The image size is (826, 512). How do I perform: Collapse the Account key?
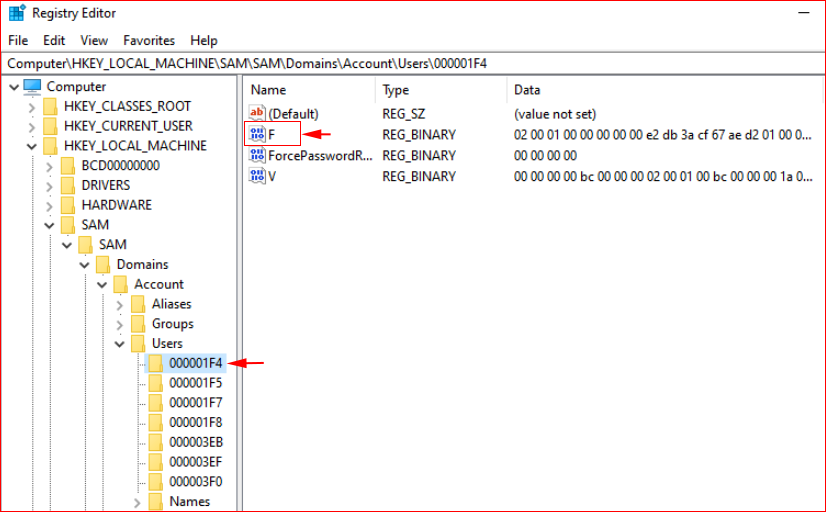(x=102, y=285)
